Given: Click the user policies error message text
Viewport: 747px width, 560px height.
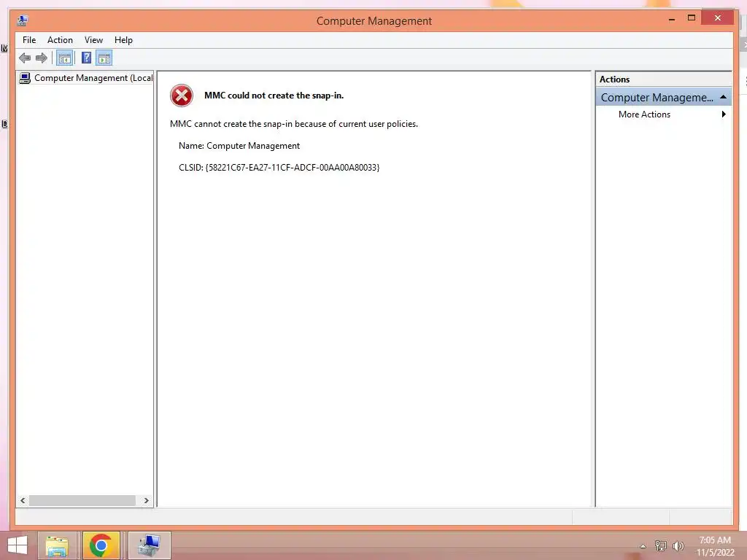Looking at the screenshot, I should [x=294, y=124].
